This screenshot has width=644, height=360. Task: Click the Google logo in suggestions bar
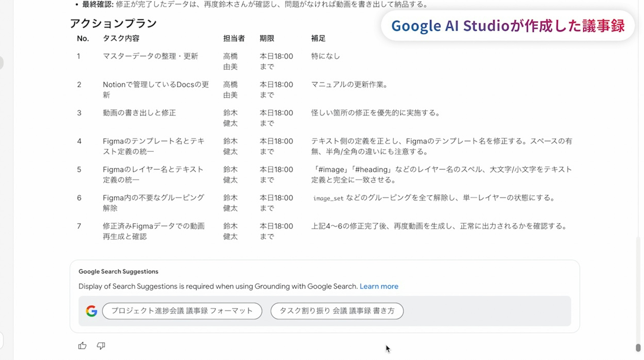(x=92, y=311)
